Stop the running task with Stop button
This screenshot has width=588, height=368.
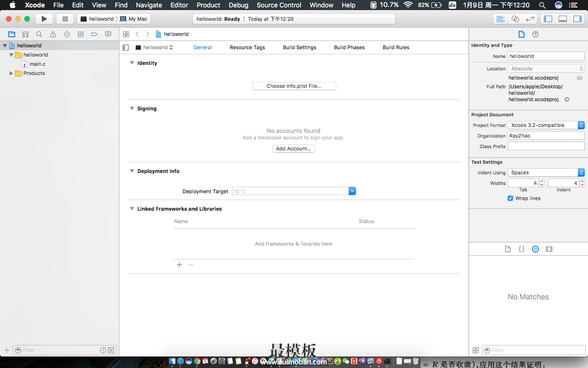tap(65, 19)
